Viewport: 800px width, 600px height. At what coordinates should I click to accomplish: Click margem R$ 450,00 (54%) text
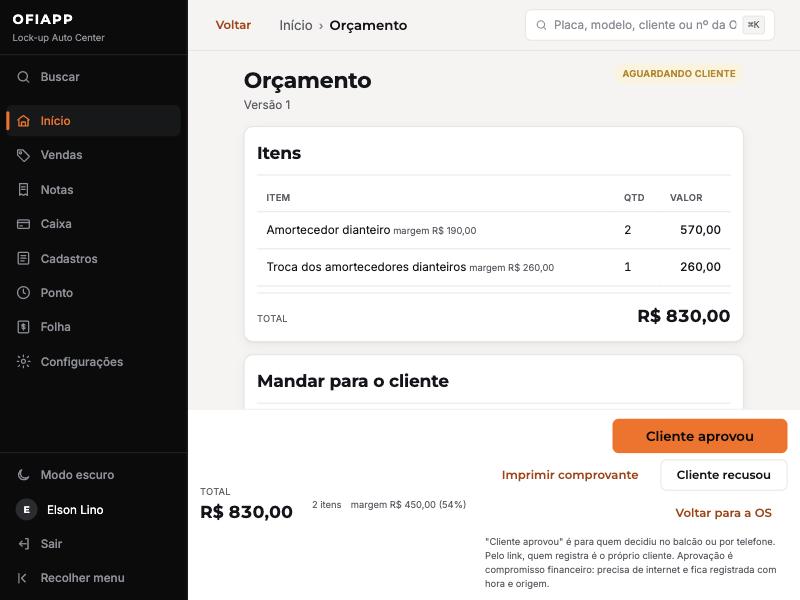(408, 505)
